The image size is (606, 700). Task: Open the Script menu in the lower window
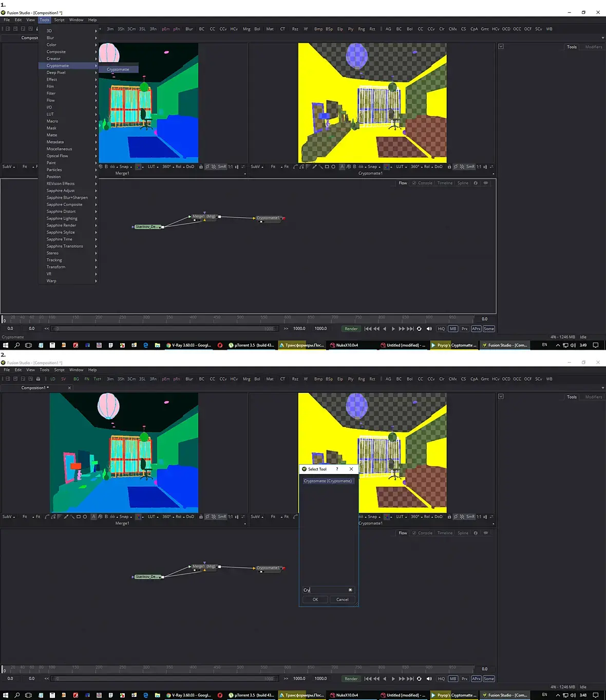60,370
